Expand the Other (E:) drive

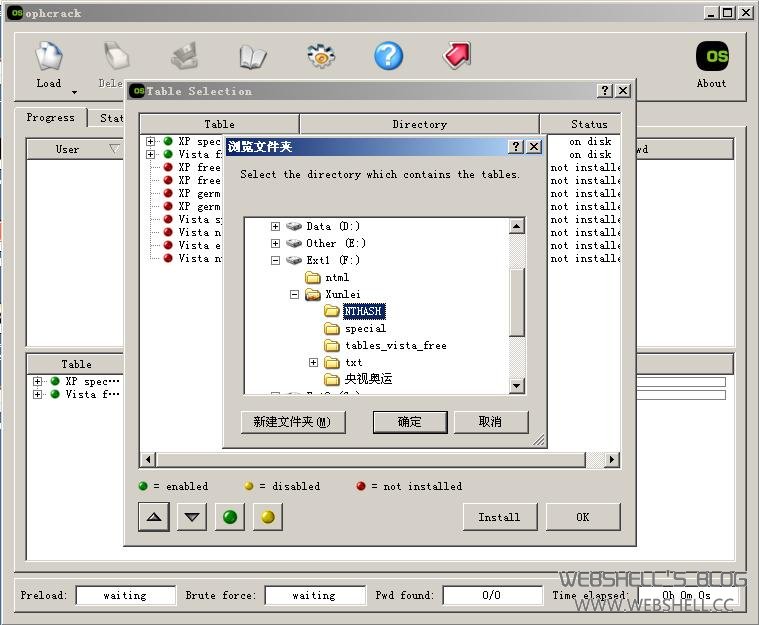point(275,243)
